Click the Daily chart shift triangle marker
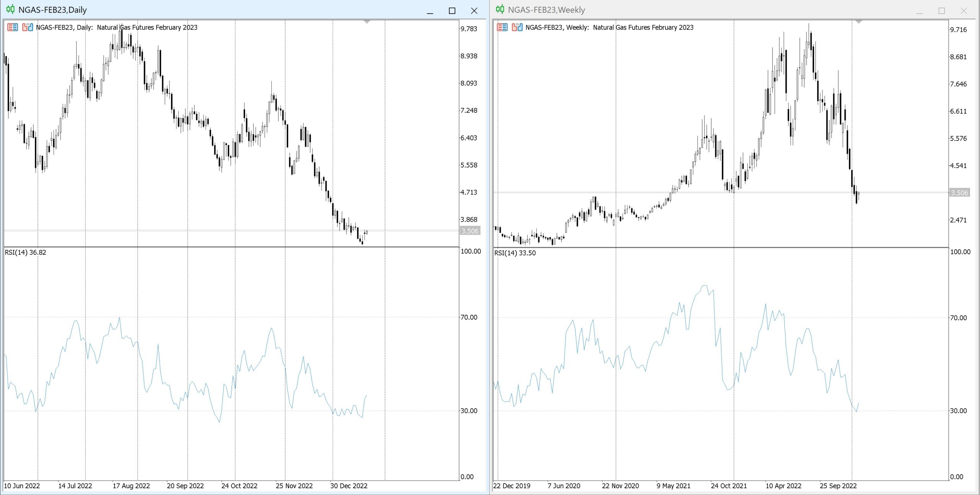Screen dimensions: 980x495 click(367, 22)
